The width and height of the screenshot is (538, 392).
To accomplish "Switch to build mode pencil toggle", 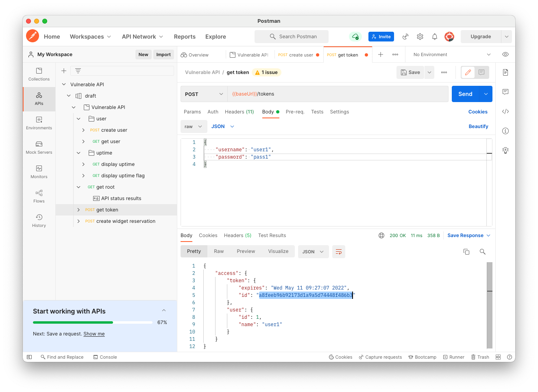I will [x=468, y=72].
